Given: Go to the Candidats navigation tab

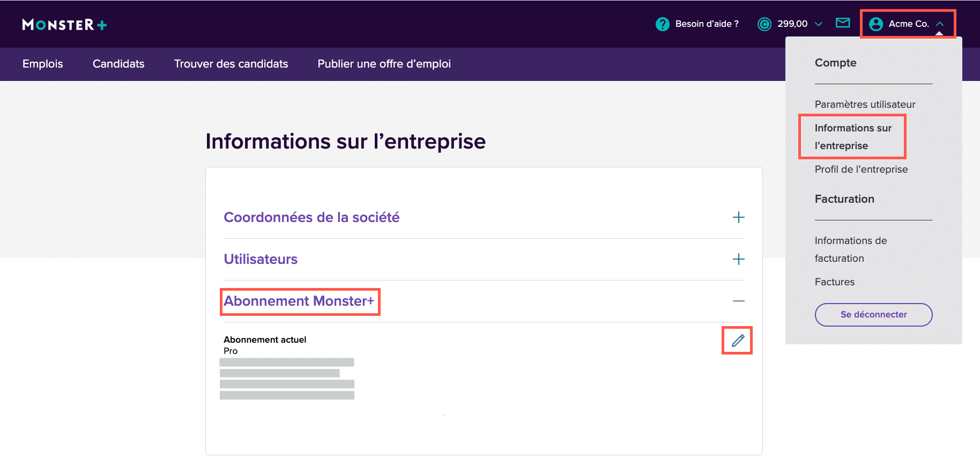Looking at the screenshot, I should pyautogui.click(x=118, y=64).
